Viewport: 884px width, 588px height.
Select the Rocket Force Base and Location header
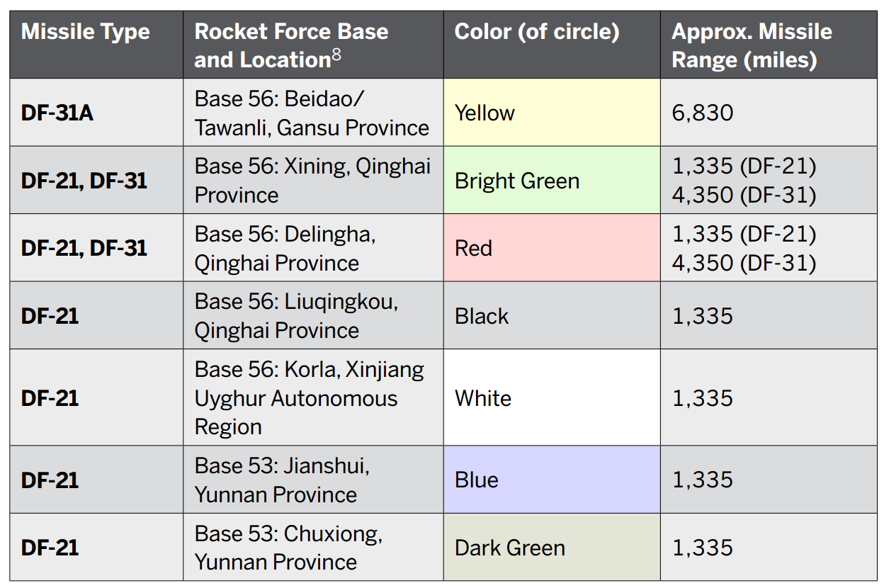click(x=291, y=45)
